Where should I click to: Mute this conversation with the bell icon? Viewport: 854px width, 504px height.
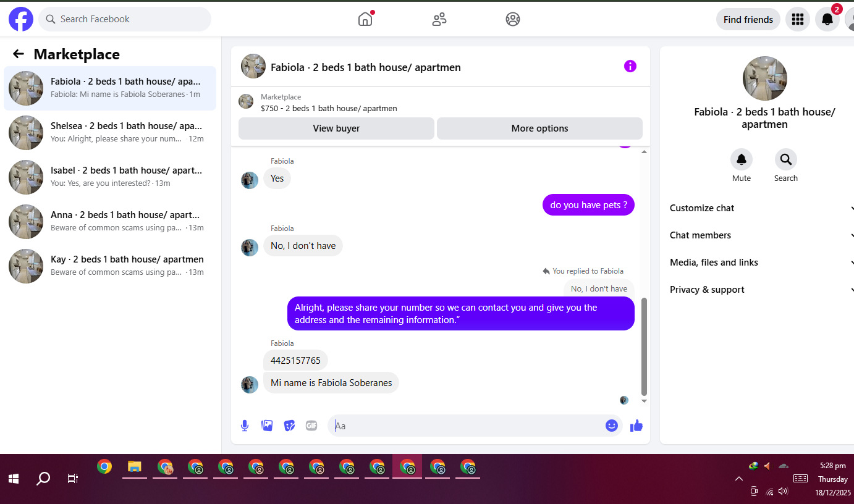click(742, 159)
